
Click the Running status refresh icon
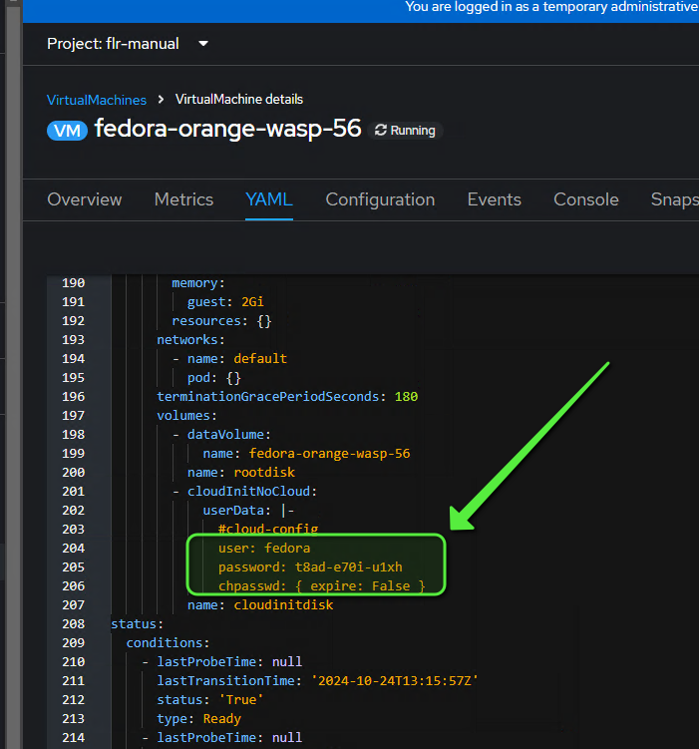click(x=381, y=131)
